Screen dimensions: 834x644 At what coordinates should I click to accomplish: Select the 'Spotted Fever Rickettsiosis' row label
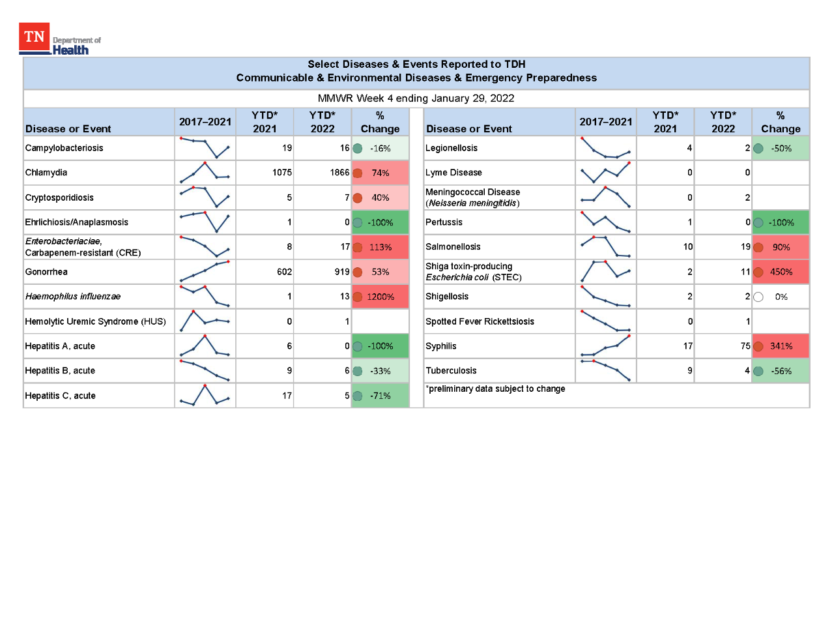pos(480,321)
